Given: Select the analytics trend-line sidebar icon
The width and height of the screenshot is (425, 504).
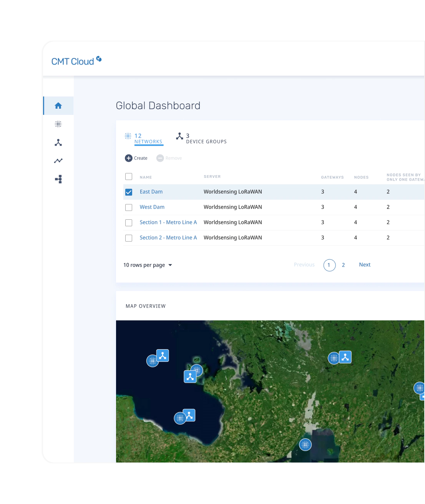Looking at the screenshot, I should pos(58,161).
